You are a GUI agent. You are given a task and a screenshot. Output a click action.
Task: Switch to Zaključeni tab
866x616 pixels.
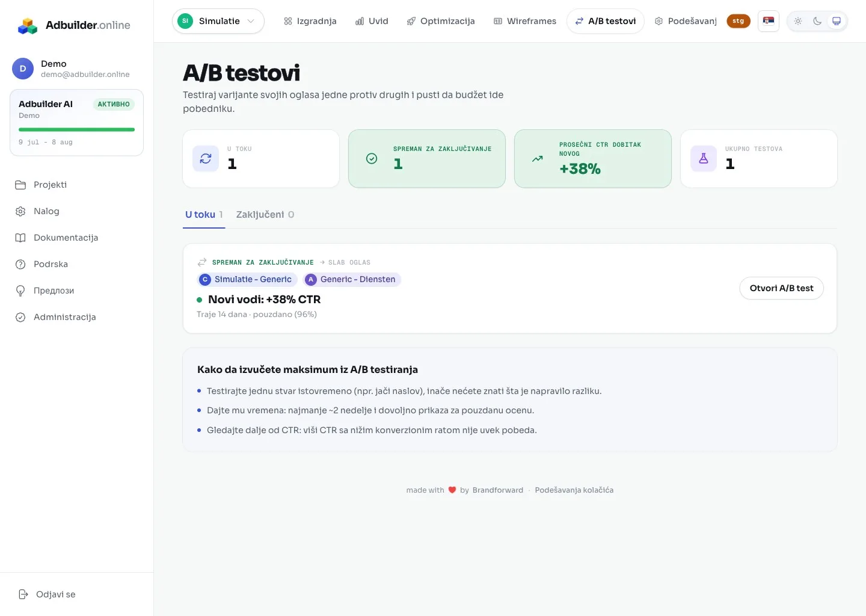pos(265,215)
